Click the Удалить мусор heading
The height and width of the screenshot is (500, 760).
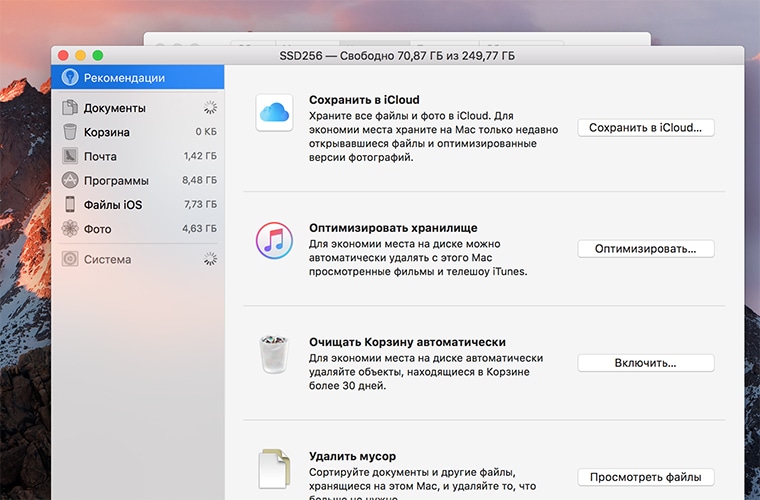(x=352, y=456)
